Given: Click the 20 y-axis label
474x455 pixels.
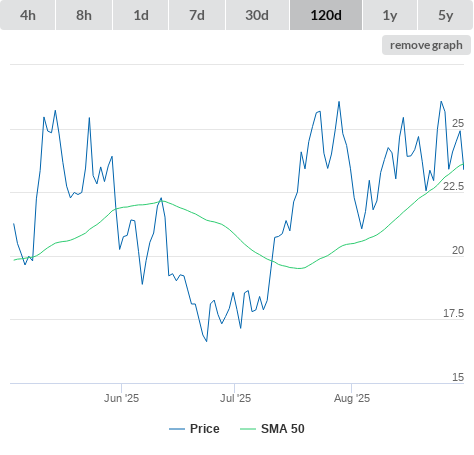Looking at the screenshot, I should click(x=458, y=250).
